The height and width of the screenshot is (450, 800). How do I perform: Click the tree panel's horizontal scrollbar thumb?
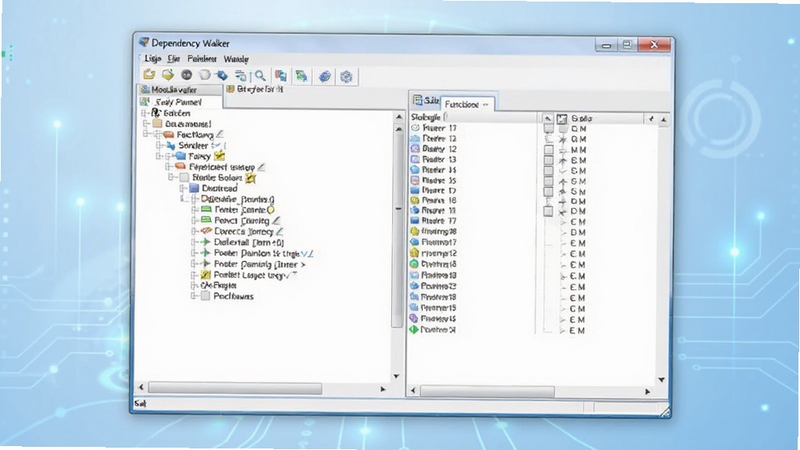235,389
